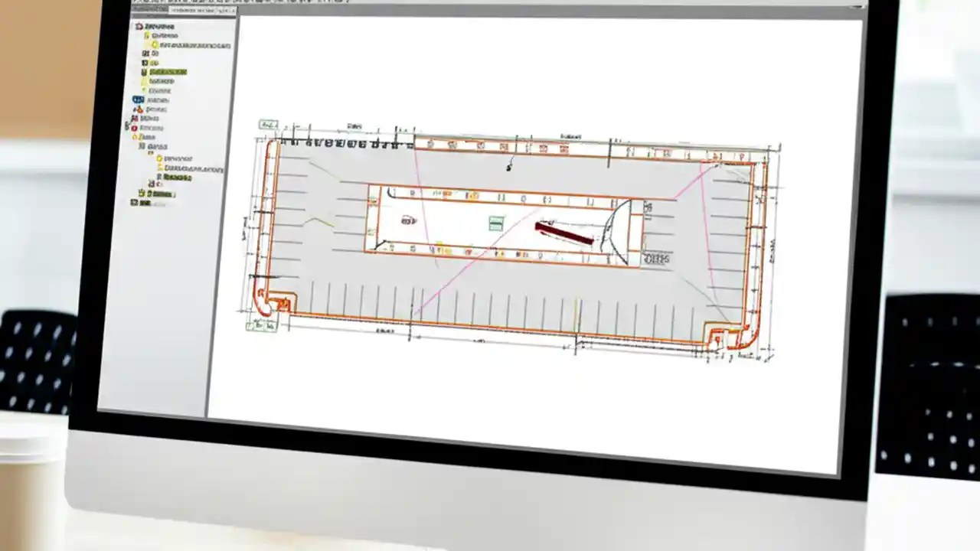Select the blue tool icon in the left panel tree
The width and height of the screenshot is (980, 551).
click(x=138, y=99)
